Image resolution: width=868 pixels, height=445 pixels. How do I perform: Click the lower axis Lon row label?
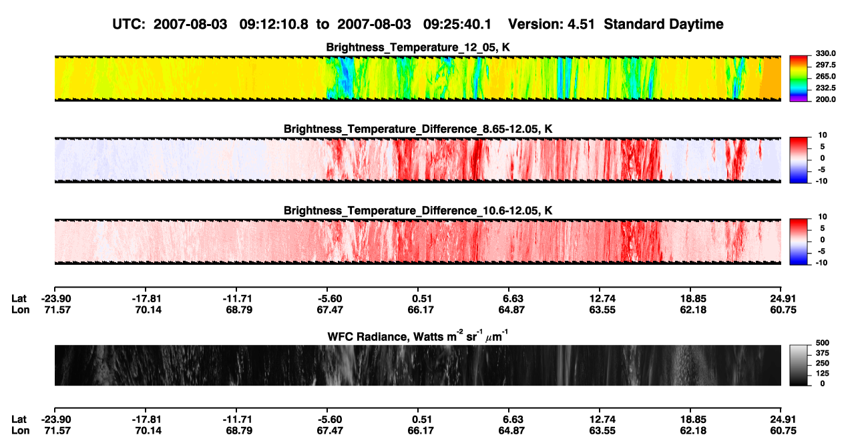click(20, 430)
